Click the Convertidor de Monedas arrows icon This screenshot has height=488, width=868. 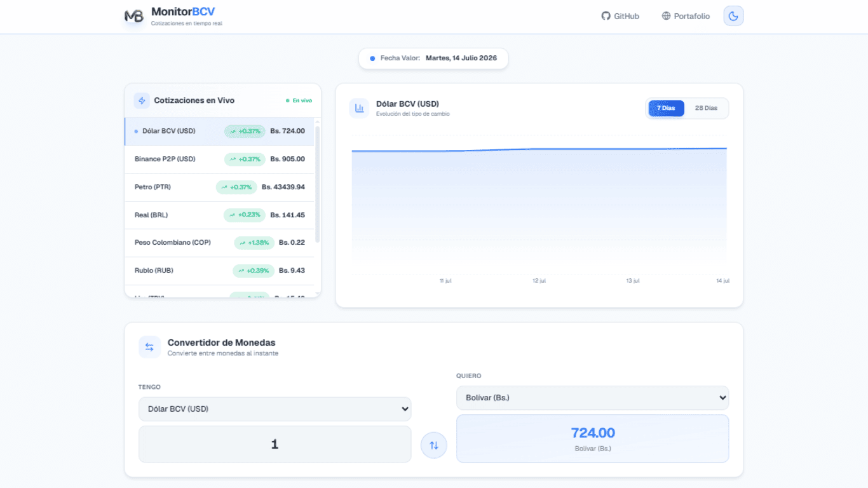[149, 347]
